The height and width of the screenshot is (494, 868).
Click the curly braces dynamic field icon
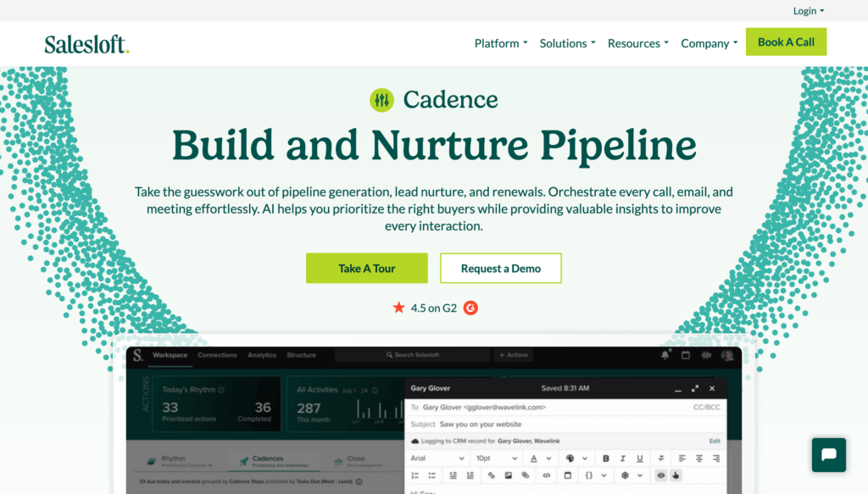click(589, 475)
